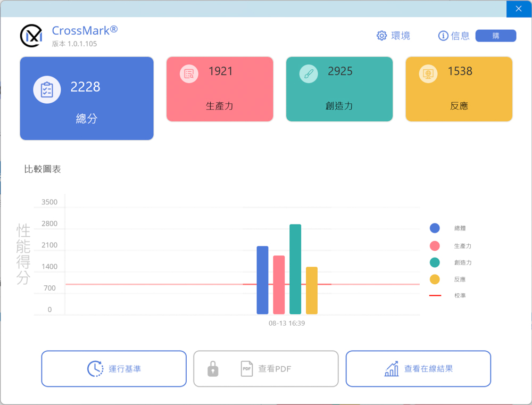Click the 信息 info circle icon

[x=443, y=36]
